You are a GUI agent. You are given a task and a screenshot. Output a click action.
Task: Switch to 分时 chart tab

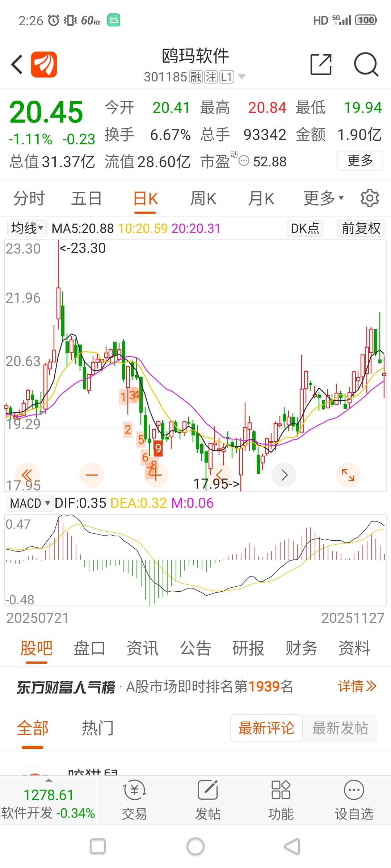click(29, 198)
